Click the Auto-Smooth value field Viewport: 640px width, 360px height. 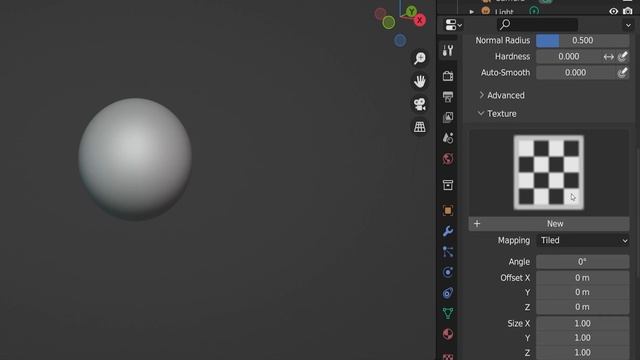(x=575, y=73)
